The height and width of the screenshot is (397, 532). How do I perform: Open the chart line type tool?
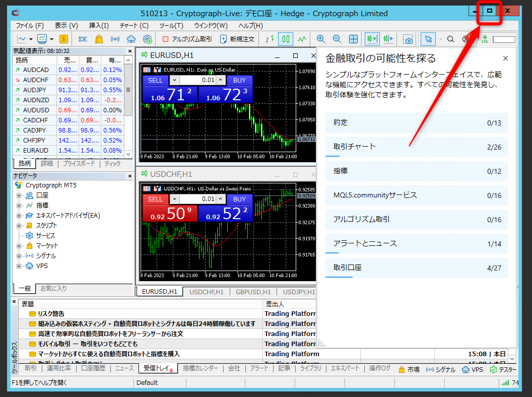point(22,39)
